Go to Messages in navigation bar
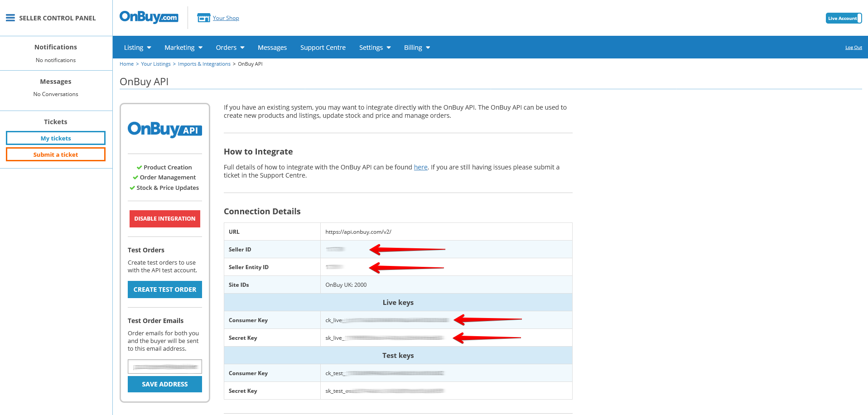The image size is (868, 415). [x=272, y=48]
